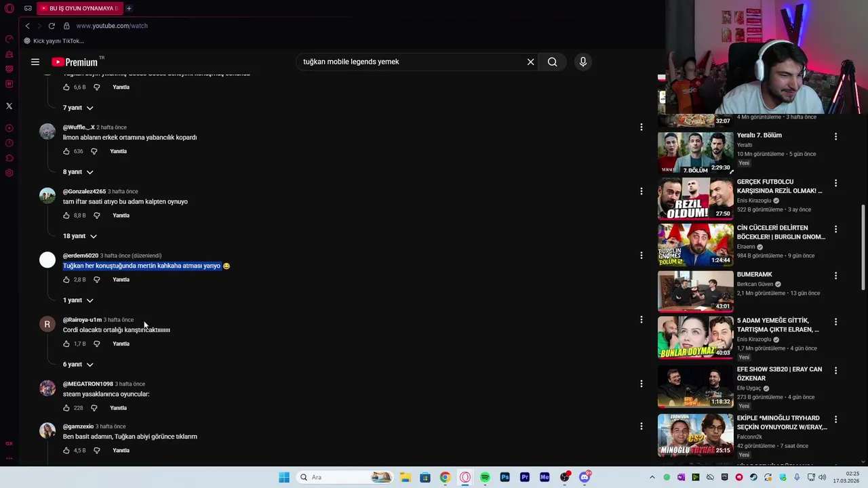
Task: Focus the browser address bar URL
Action: click(112, 26)
